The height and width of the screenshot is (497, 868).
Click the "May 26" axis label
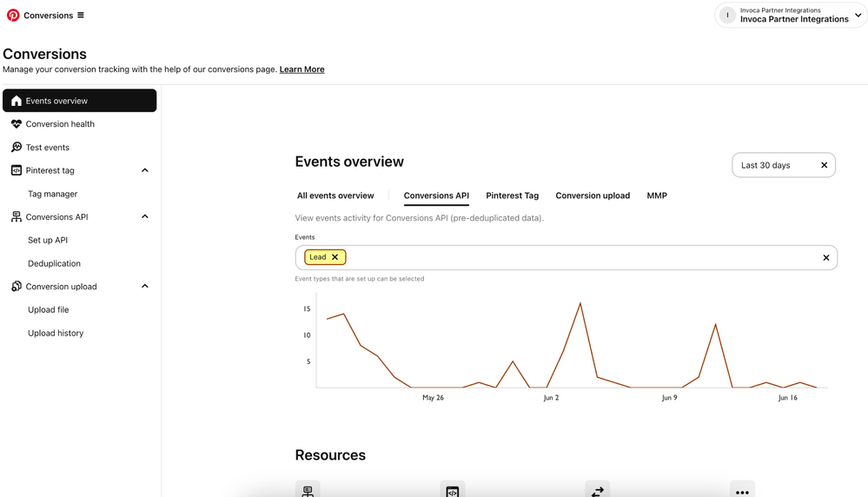(x=433, y=397)
